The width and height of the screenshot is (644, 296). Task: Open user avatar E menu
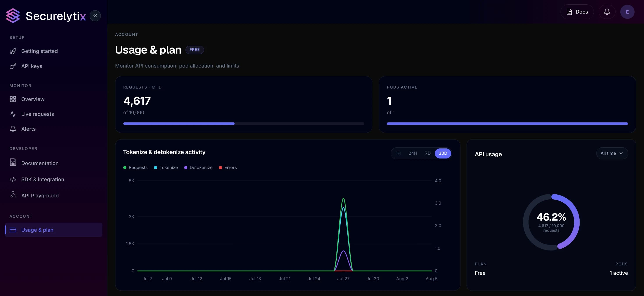coord(627,12)
